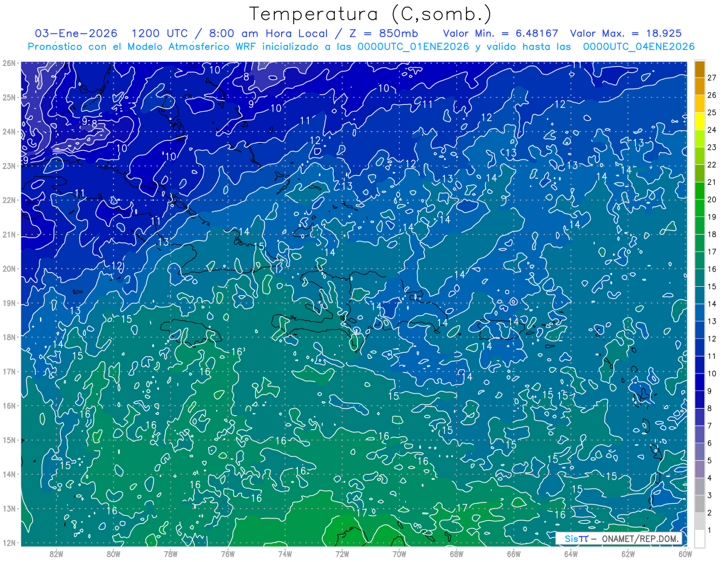Click the 21N latitude axis label
Viewport: 728px width, 562px height.
click(8, 234)
